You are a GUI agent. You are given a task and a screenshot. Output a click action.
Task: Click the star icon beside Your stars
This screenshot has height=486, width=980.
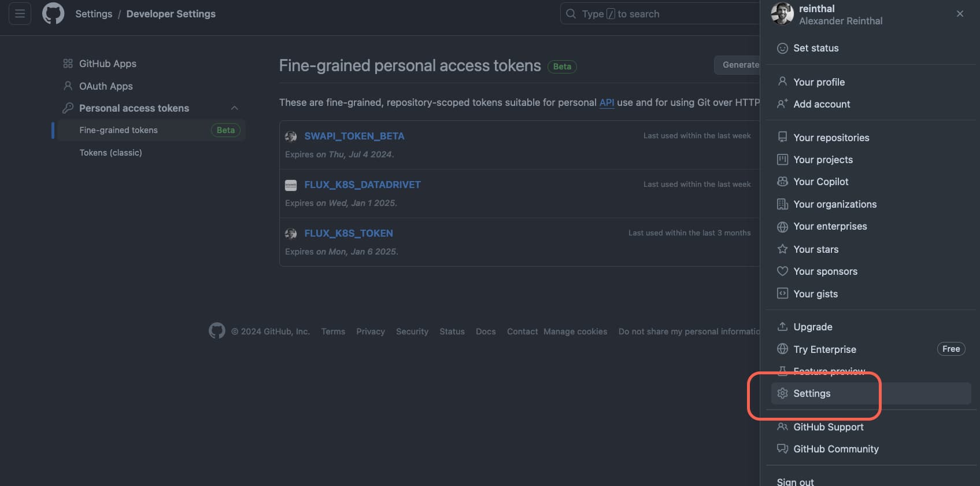pos(782,249)
